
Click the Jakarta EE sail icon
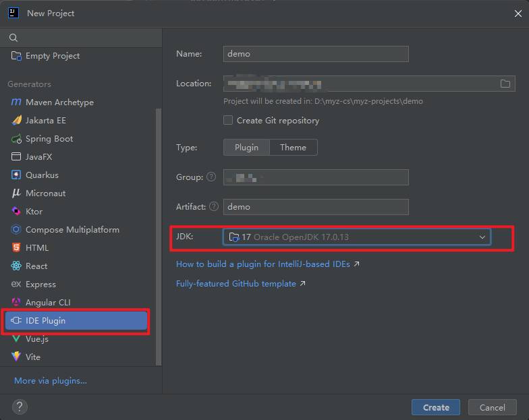click(x=16, y=120)
